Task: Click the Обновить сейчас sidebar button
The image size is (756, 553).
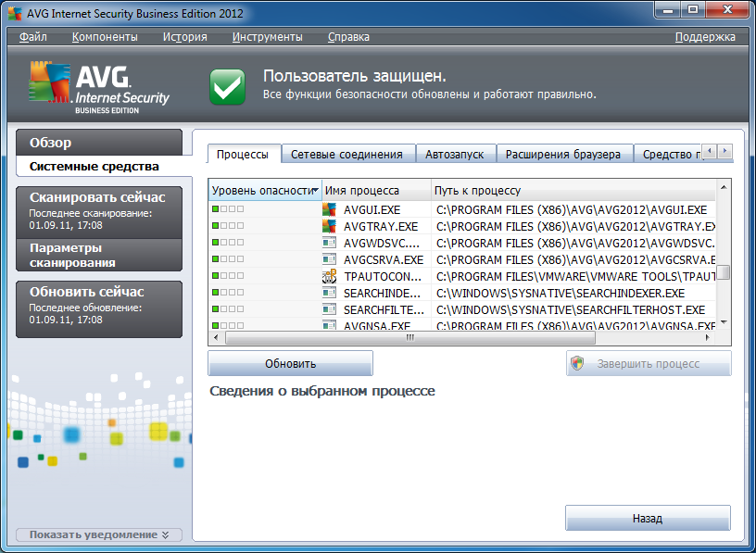Action: (x=99, y=309)
